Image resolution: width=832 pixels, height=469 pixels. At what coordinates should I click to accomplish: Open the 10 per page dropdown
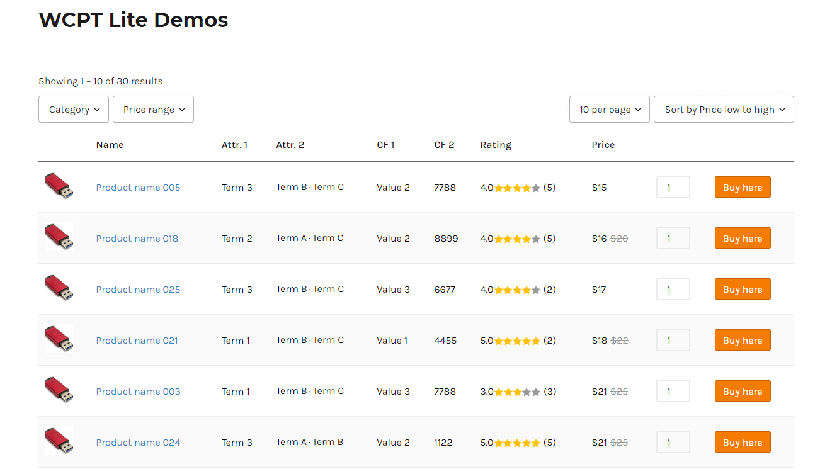[x=609, y=109]
